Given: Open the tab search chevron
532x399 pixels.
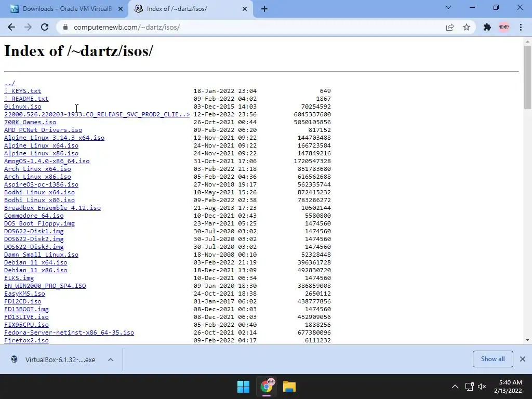Looking at the screenshot, I should [448, 7].
